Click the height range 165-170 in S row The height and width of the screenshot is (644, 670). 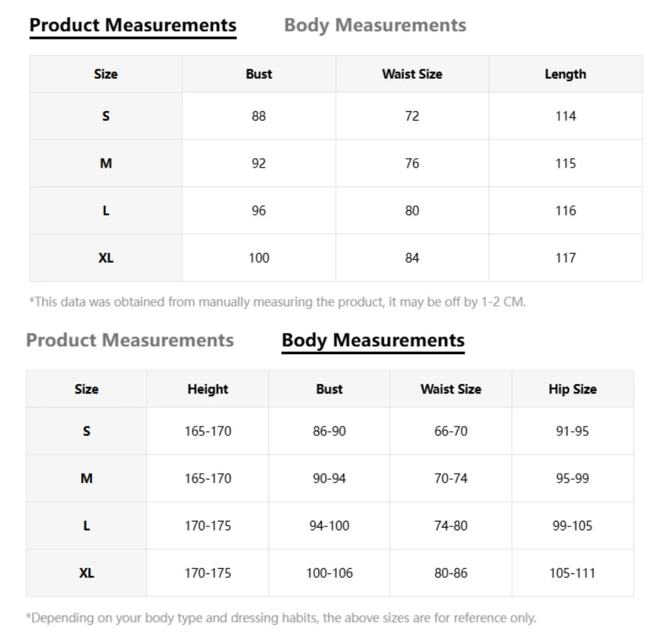coord(208,431)
